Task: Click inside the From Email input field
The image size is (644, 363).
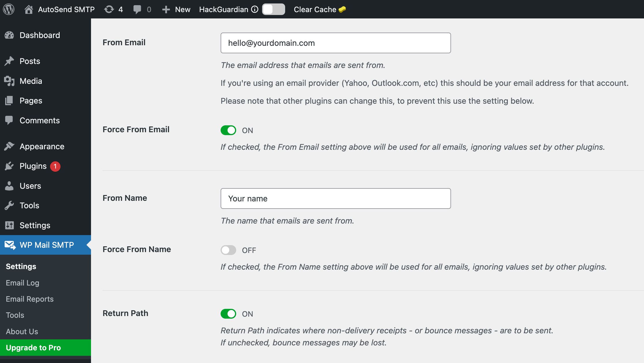Action: coord(335,43)
